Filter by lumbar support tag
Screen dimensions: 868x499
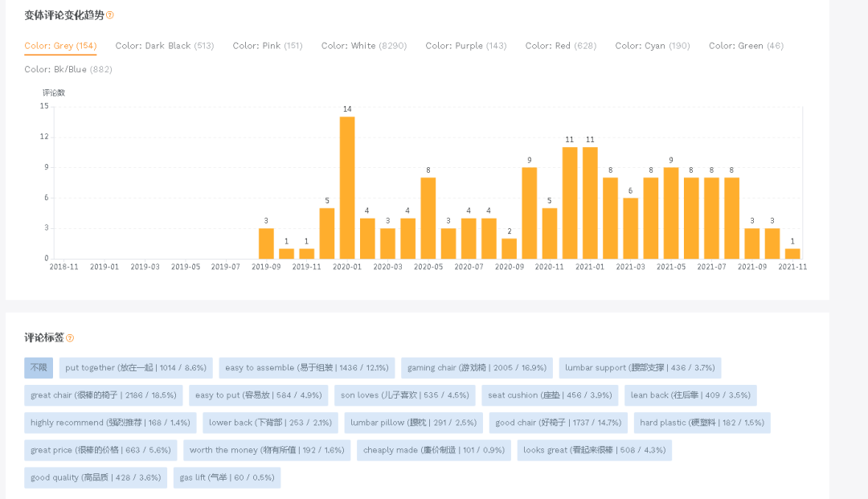pyautogui.click(x=640, y=368)
